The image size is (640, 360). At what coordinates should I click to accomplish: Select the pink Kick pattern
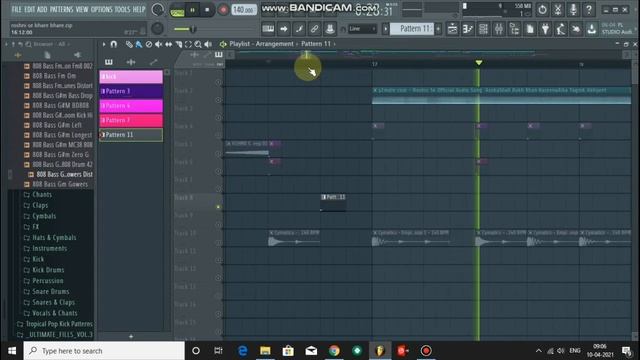[x=131, y=77]
